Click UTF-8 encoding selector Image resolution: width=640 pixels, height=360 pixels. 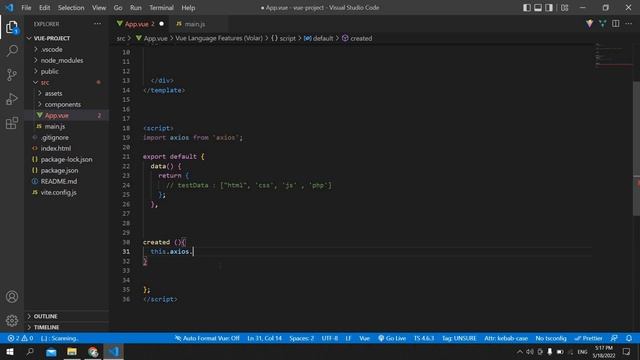pos(329,338)
